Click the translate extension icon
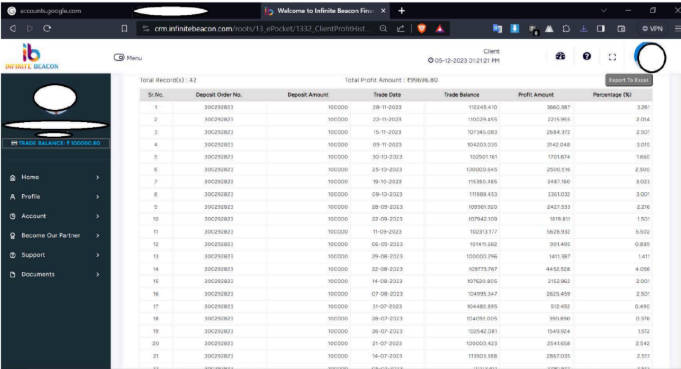681x369 pixels. click(x=497, y=29)
